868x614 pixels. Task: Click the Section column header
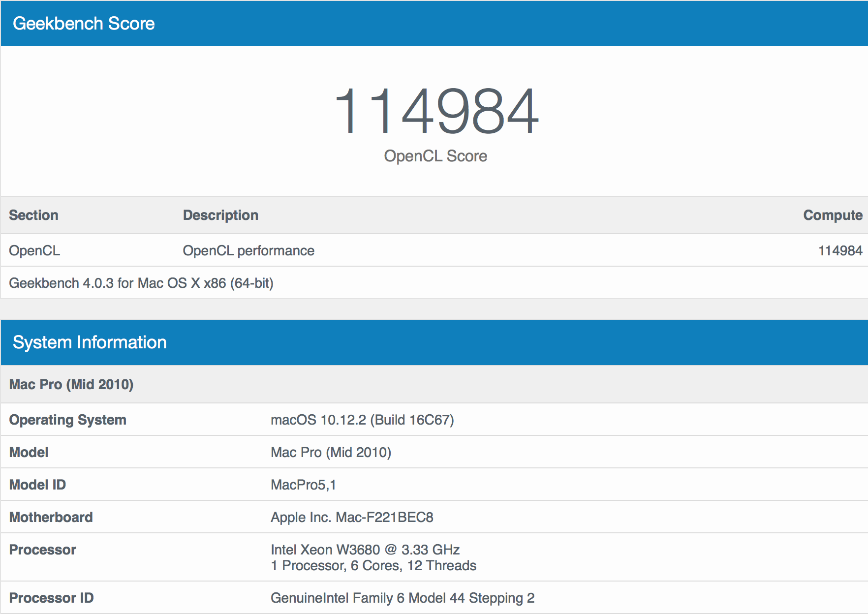[x=33, y=215]
